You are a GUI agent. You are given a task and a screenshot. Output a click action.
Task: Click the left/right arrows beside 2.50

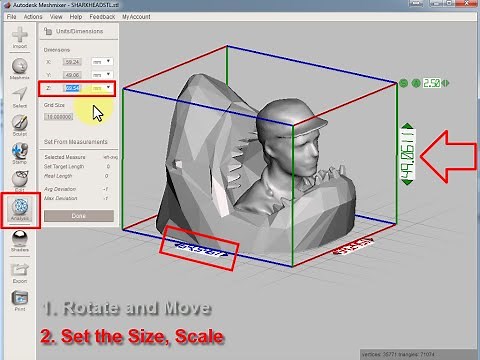pos(446,83)
